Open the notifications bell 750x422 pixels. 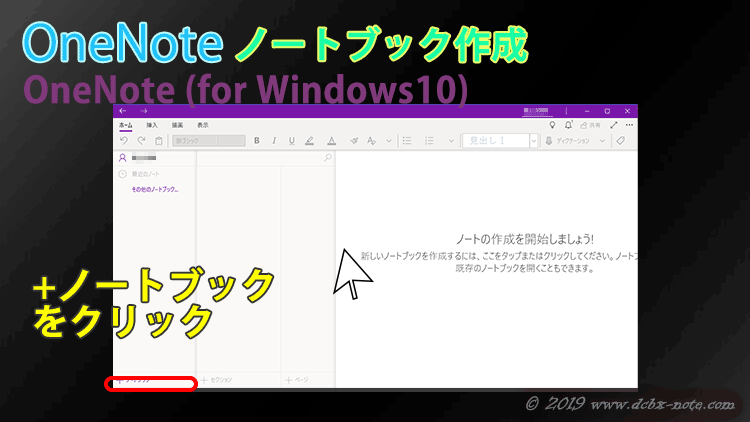[x=568, y=125]
